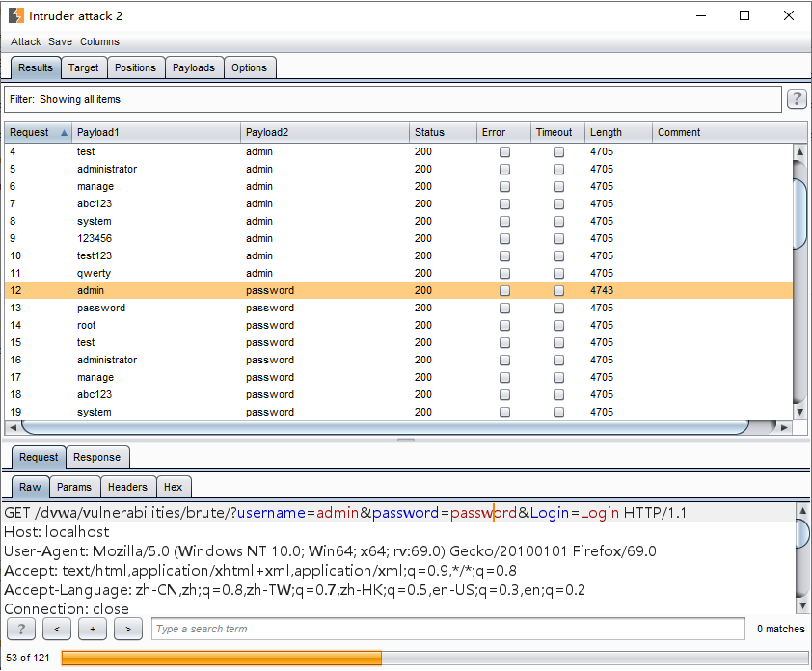Select the lower Request tab

pyautogui.click(x=39, y=457)
